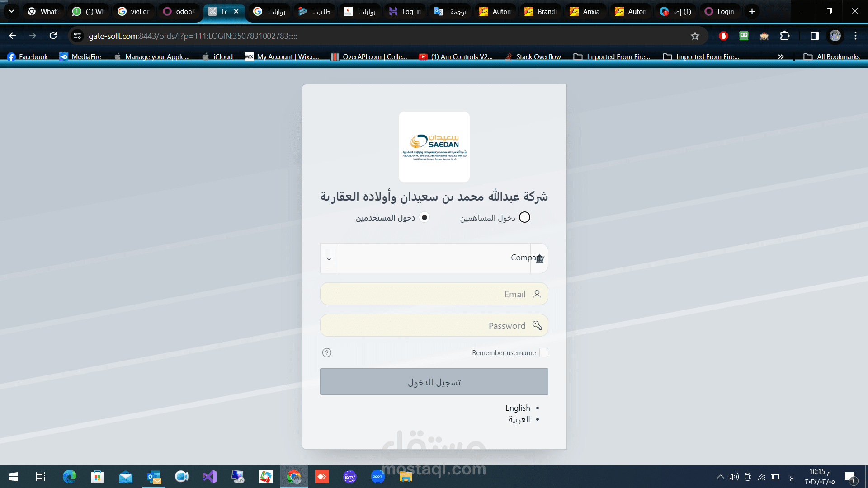
Task: Open the Windows Start menu
Action: coord(14,477)
